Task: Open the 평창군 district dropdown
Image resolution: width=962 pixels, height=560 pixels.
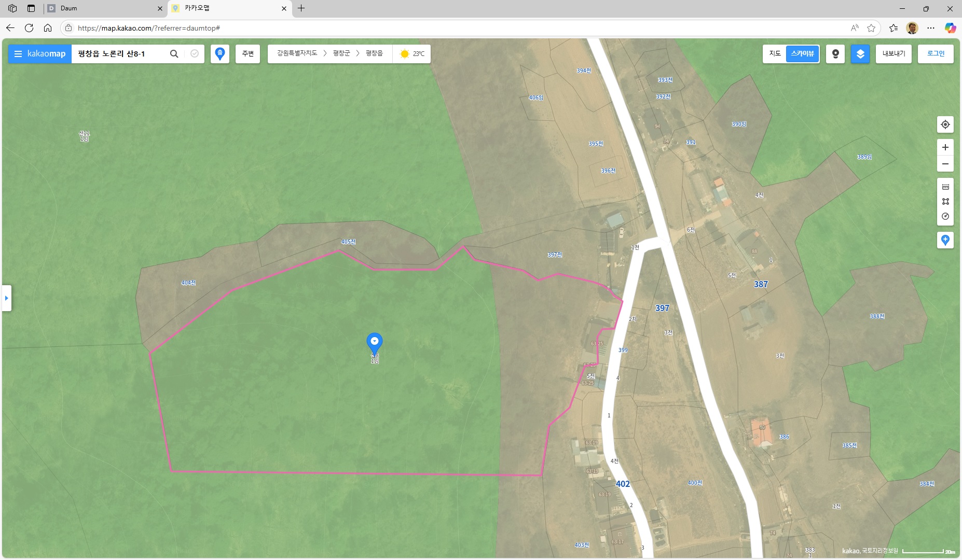Action: 341,53
